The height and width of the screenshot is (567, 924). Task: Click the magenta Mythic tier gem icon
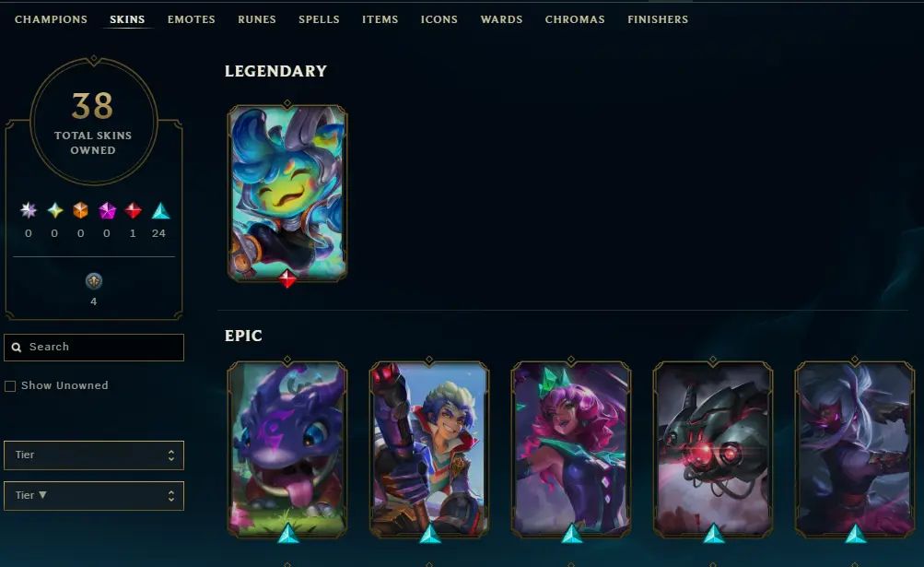107,210
